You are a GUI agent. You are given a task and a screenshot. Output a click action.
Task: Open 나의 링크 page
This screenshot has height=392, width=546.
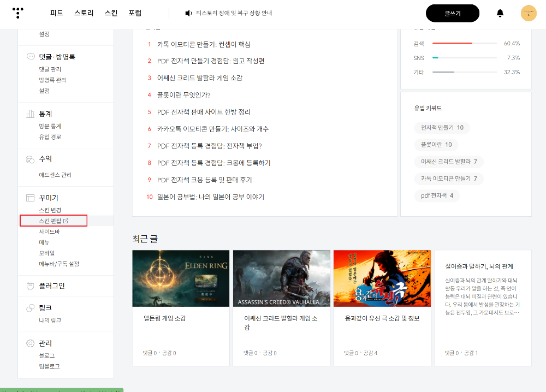[x=50, y=320]
